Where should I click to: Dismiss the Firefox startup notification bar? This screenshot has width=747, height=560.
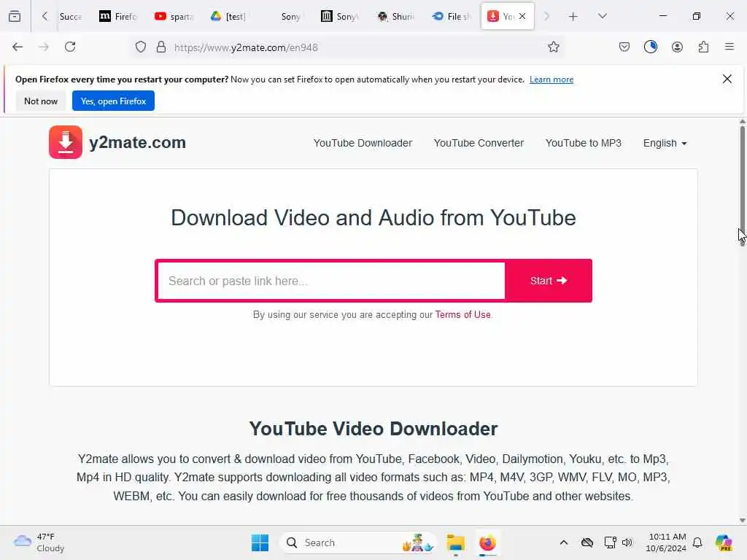pyautogui.click(x=727, y=79)
